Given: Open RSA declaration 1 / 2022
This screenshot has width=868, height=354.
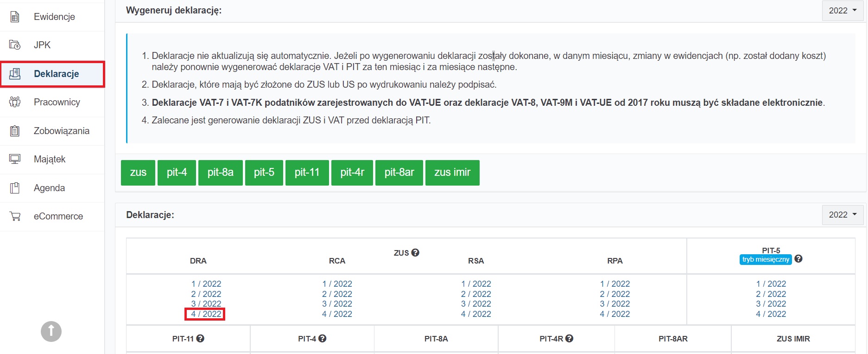Looking at the screenshot, I should click(476, 284).
